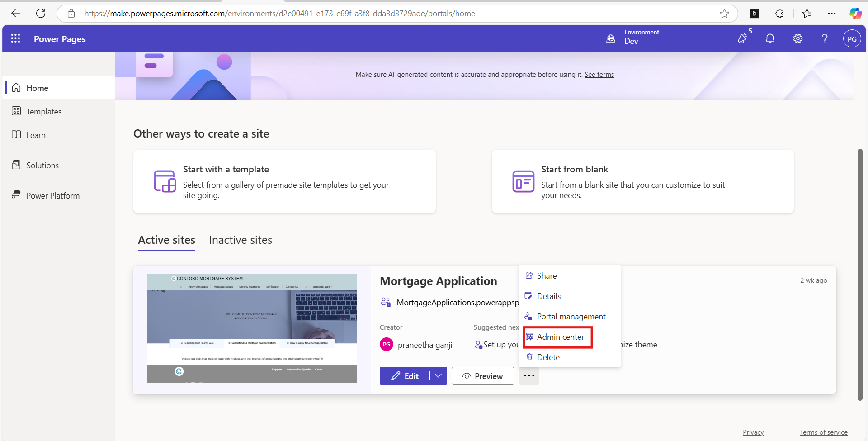This screenshot has height=441, width=868.
Task: Click the Preview button
Action: [x=482, y=376]
